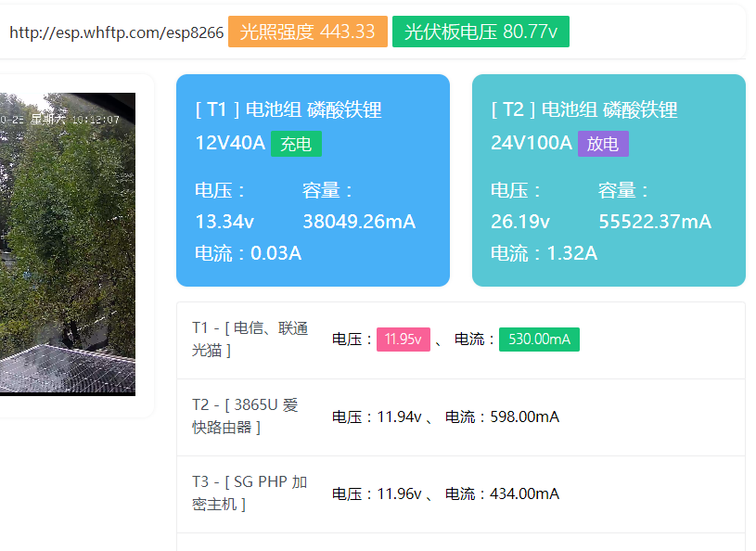Viewport: 756px width, 551px height.
Task: Click T1 battery current 电流:0.03A
Action: (249, 253)
